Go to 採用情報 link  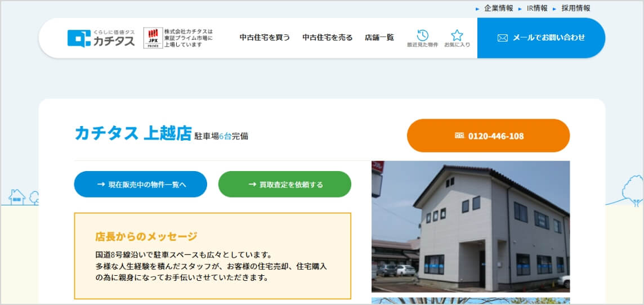[x=576, y=8]
